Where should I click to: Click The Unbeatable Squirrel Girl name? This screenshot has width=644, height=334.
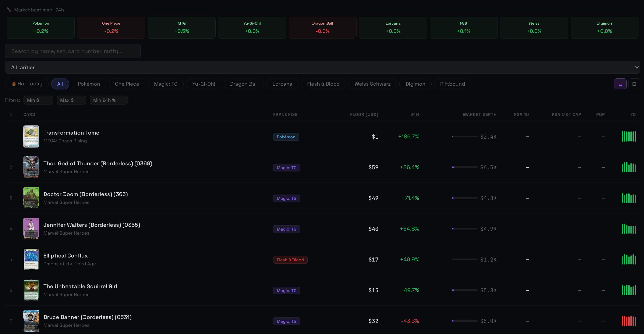coord(80,287)
